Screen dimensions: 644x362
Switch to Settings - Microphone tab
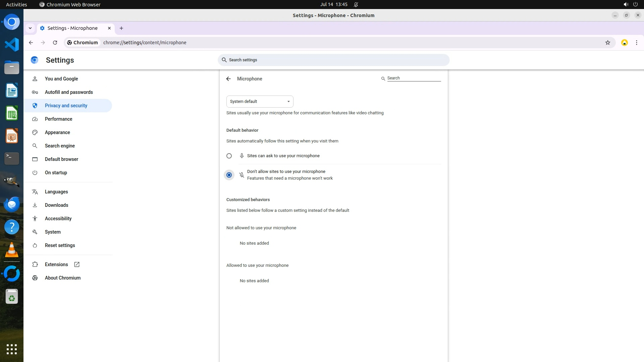(72, 28)
